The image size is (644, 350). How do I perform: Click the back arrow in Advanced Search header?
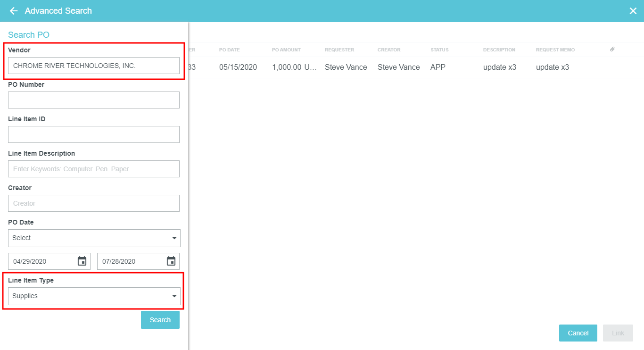tap(14, 11)
